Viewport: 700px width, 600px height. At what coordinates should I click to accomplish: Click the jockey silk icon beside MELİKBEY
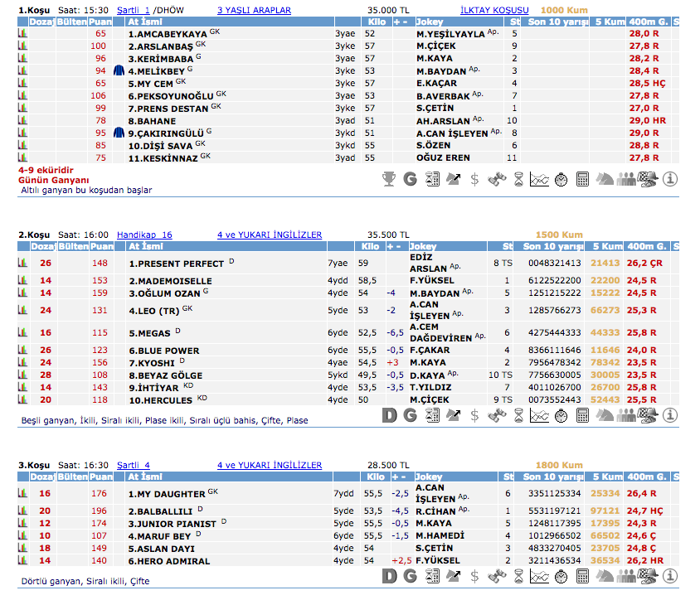coord(119,71)
